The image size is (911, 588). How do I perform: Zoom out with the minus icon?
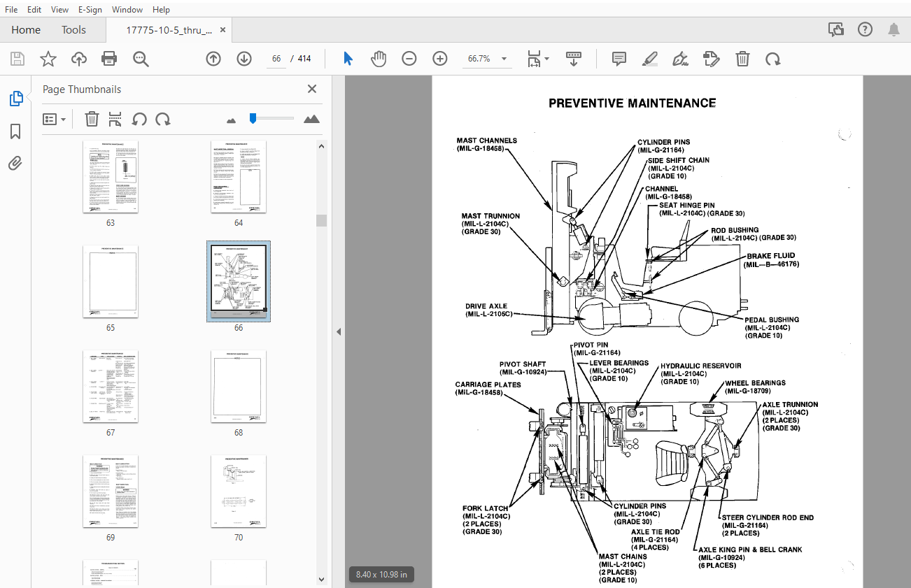point(409,59)
